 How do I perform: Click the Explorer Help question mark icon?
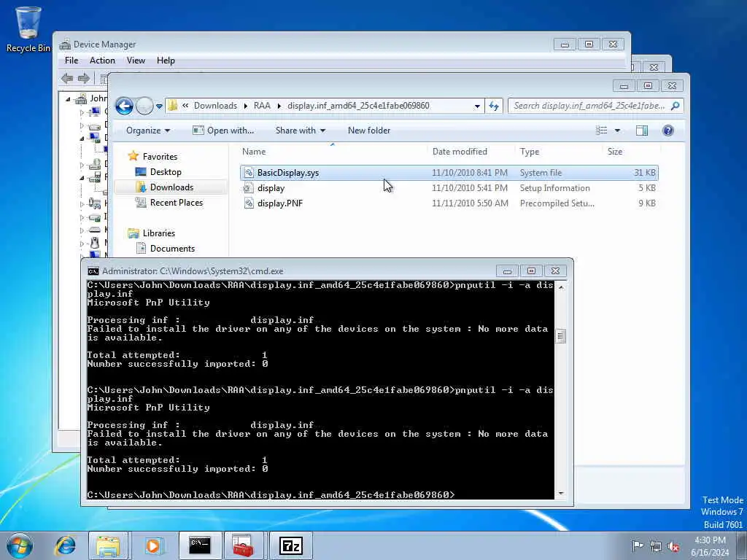tap(668, 131)
